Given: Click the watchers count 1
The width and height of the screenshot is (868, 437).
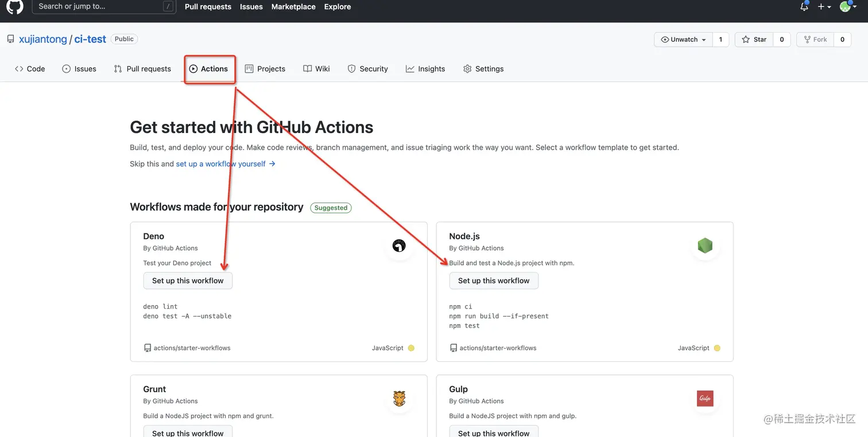Looking at the screenshot, I should pyautogui.click(x=720, y=40).
